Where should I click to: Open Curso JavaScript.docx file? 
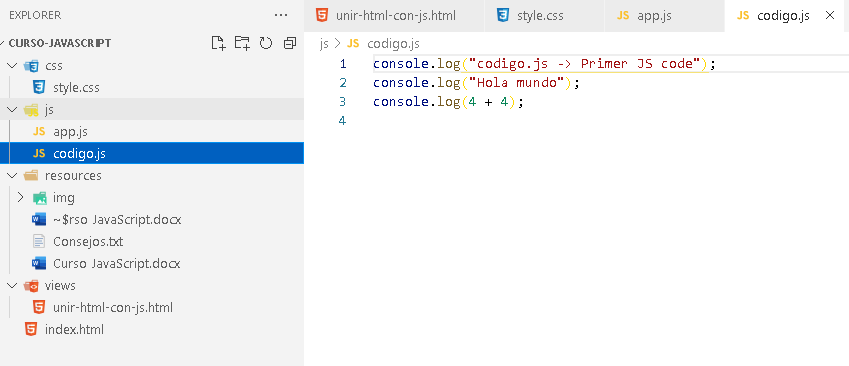click(x=152, y=264)
